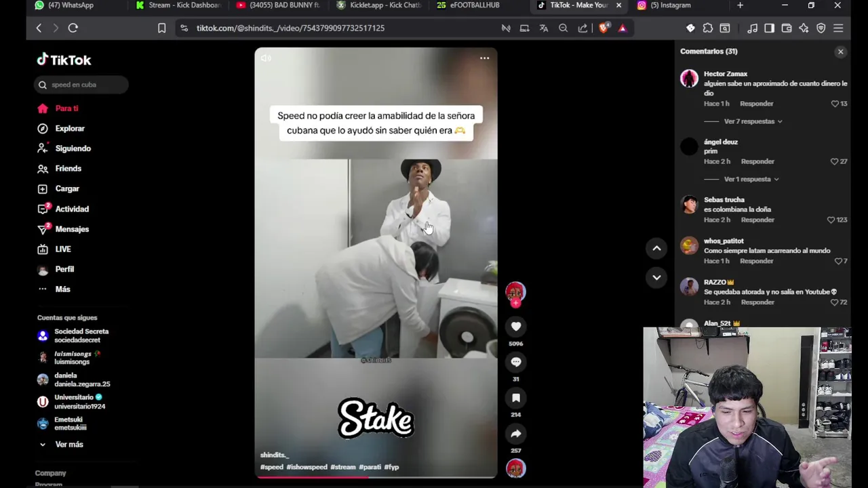The height and width of the screenshot is (488, 868).
Task: Switch to Kick Dashboard Stream tab
Action: point(180,5)
